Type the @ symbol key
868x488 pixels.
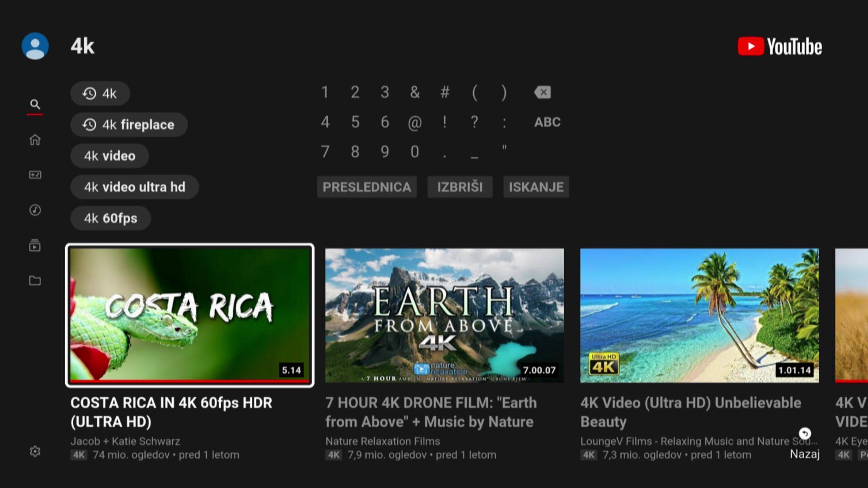point(415,122)
